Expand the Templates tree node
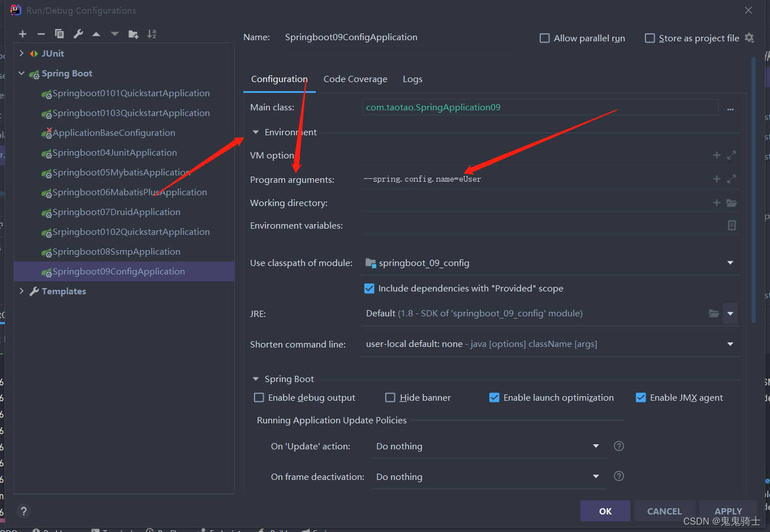 (21, 291)
